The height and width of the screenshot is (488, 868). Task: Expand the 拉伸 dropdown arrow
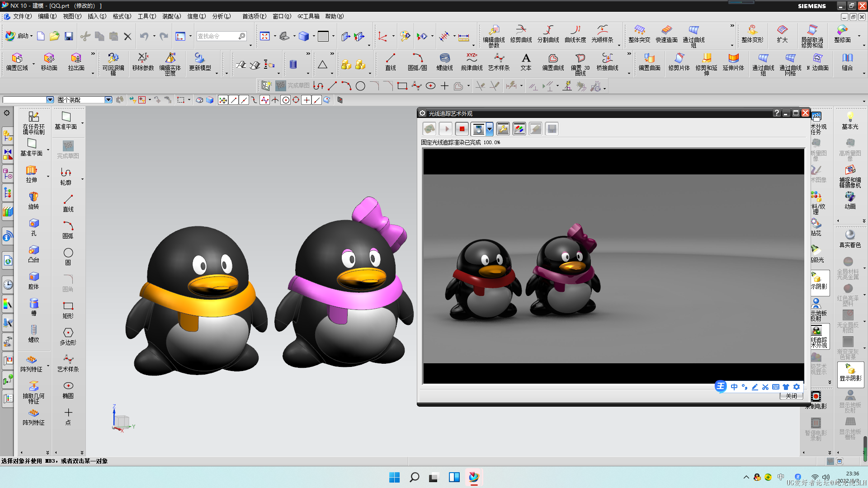point(48,176)
